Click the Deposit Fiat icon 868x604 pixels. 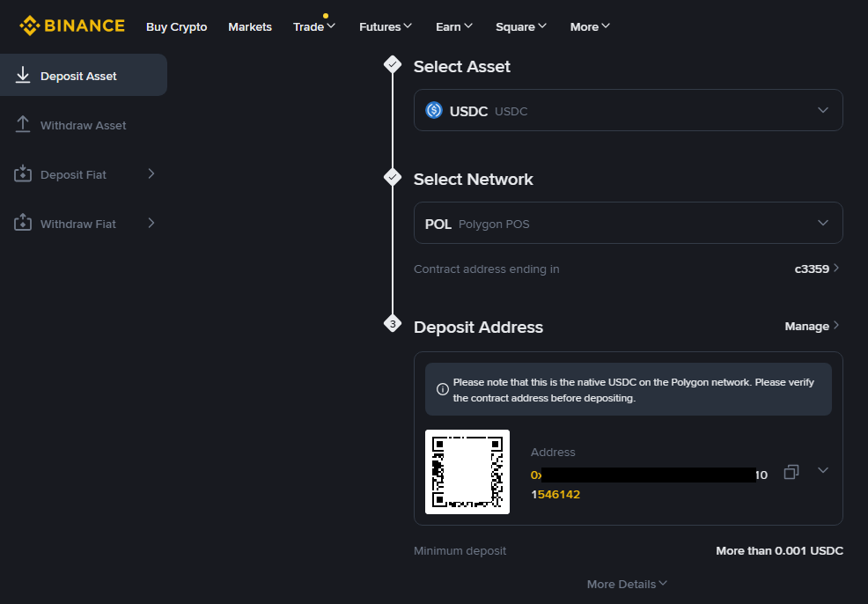pos(23,173)
